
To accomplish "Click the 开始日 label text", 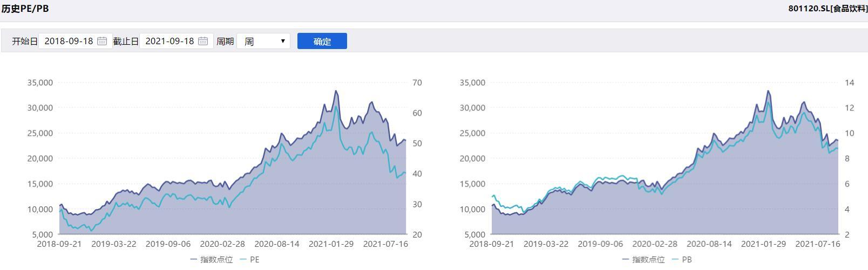I will (x=25, y=41).
